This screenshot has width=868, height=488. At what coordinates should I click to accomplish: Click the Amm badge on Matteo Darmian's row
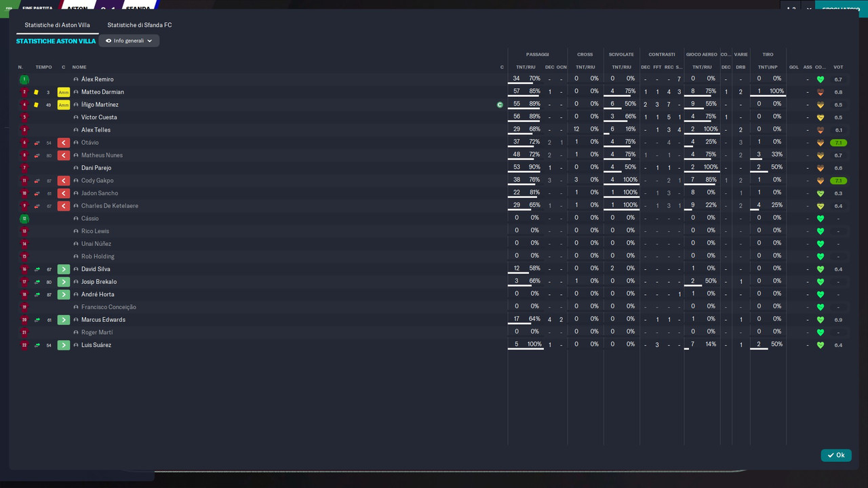point(64,92)
